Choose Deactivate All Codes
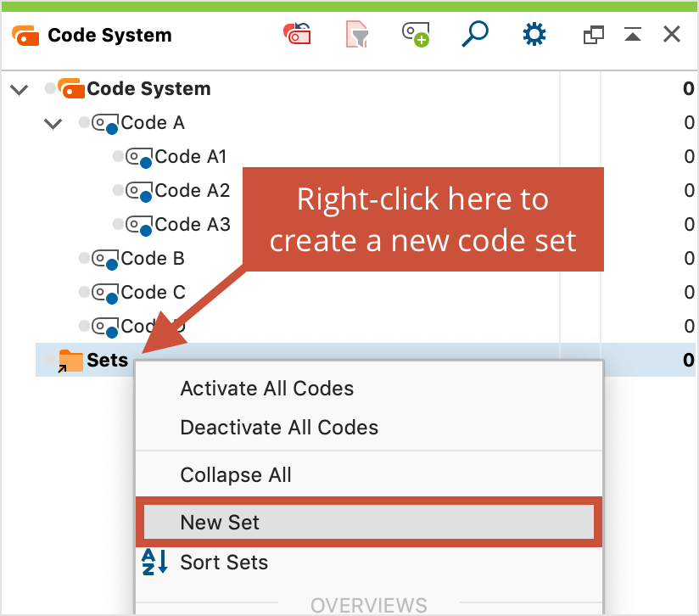Image resolution: width=699 pixels, height=616 pixels. tap(369, 427)
